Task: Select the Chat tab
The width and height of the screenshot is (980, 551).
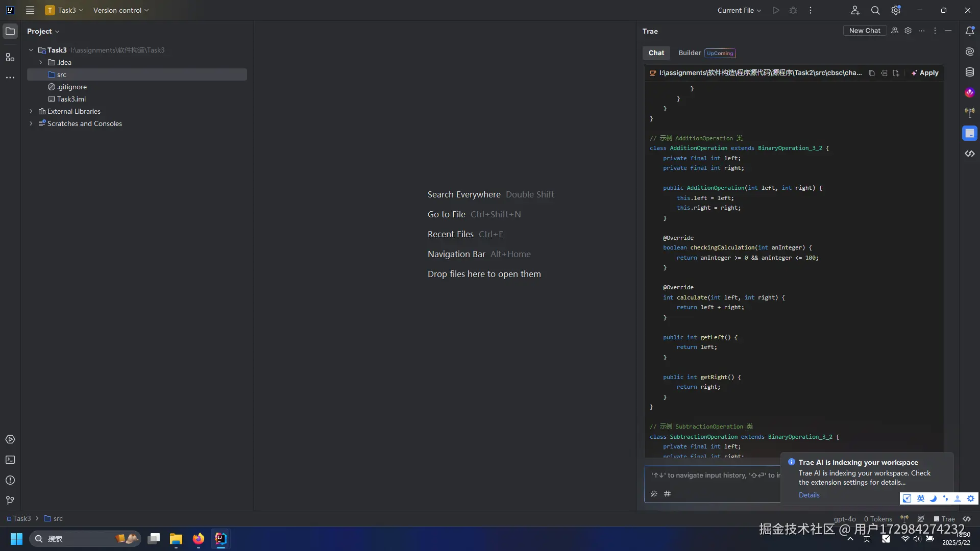Action: coord(656,53)
